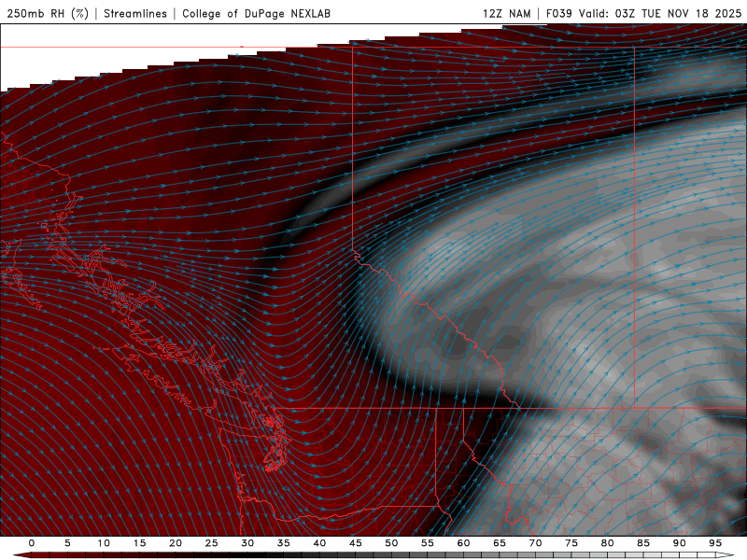Click the '12Z NAM' model run label

point(507,13)
